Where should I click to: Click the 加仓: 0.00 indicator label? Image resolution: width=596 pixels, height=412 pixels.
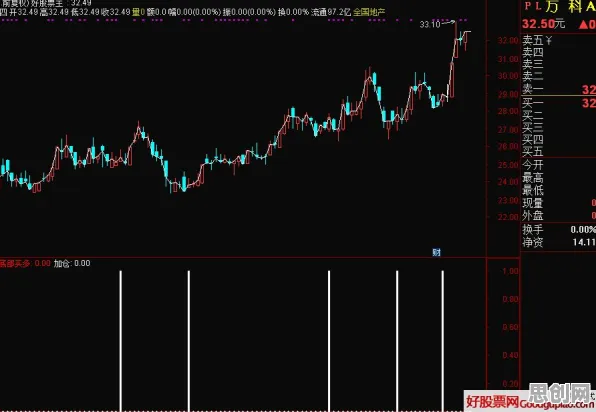(x=72, y=263)
